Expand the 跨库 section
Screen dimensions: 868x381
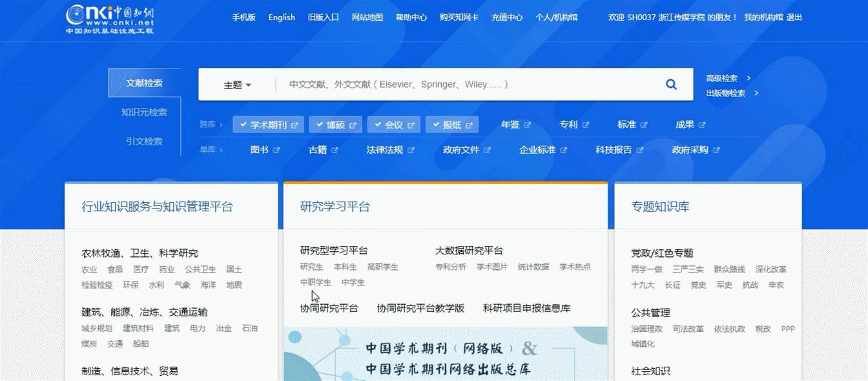[211, 124]
